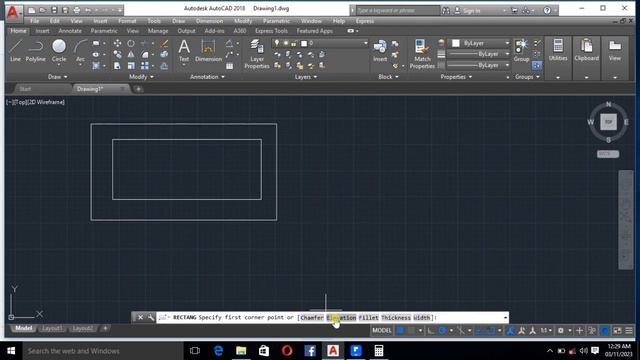Toggle Ortho mode in status bar

pos(431,330)
